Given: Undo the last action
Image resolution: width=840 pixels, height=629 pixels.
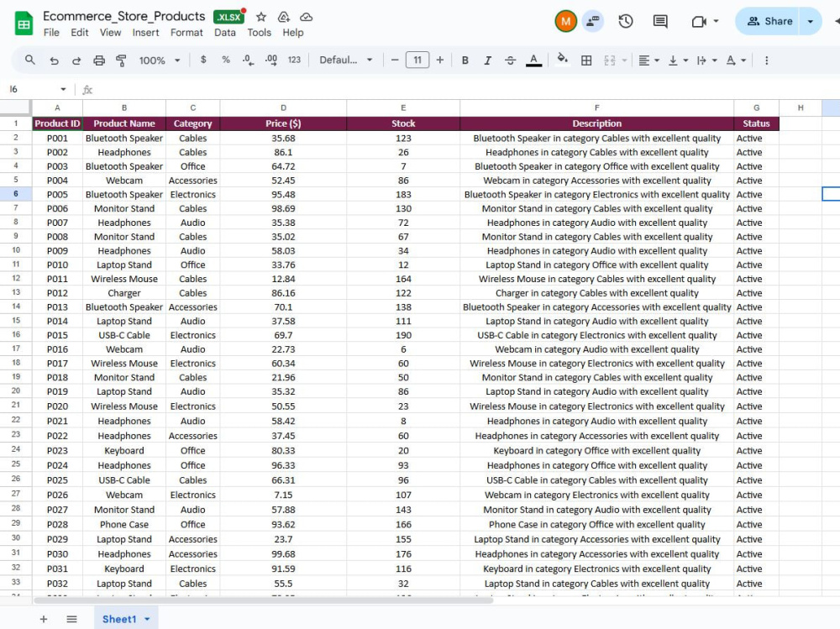Looking at the screenshot, I should pyautogui.click(x=54, y=60).
